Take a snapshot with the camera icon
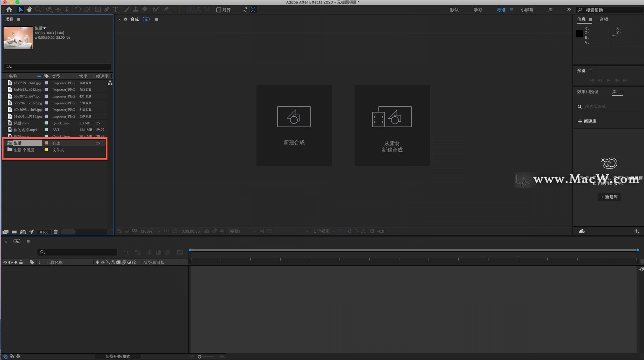 point(207,231)
